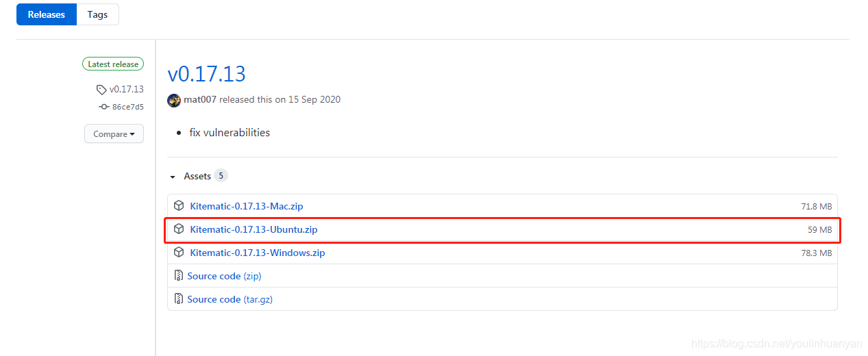Click the file icon for Source code zip
Screen dimensions: 868x356
point(179,276)
